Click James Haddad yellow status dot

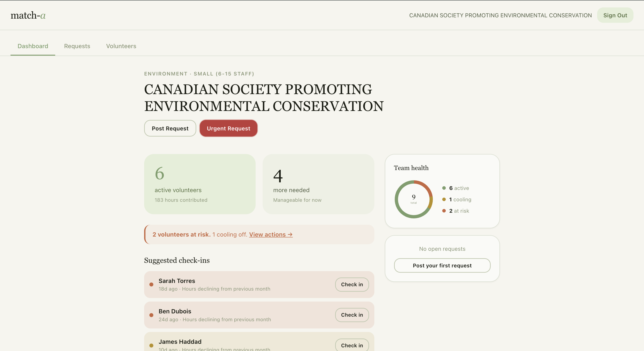tap(151, 346)
